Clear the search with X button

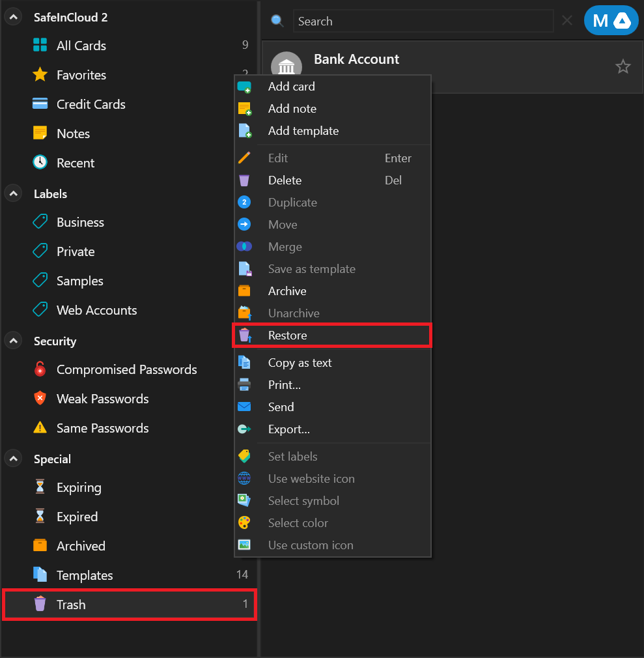point(567,20)
